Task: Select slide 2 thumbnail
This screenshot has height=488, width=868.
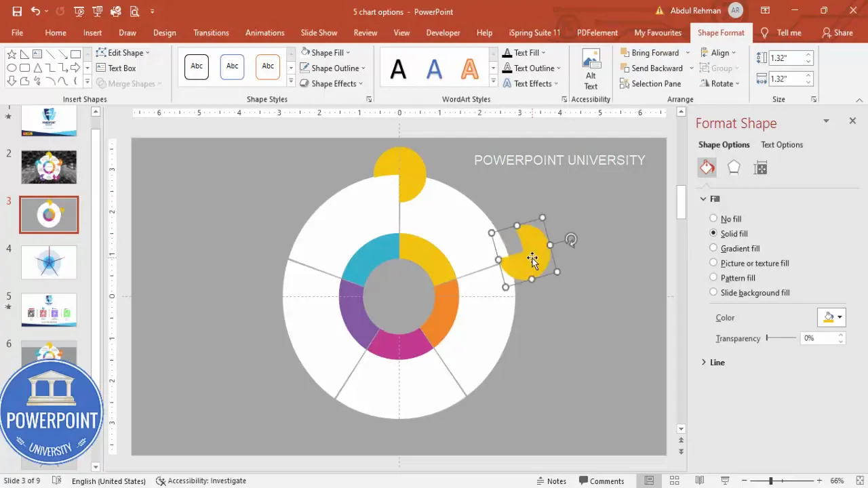Action: 49,167
